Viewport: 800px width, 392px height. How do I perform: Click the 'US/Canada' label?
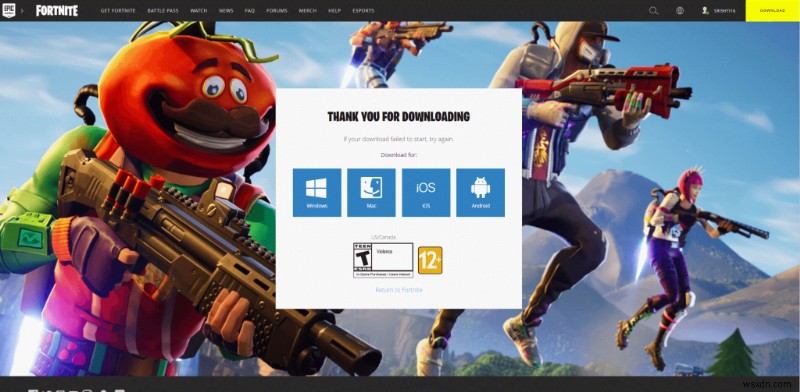click(x=383, y=237)
